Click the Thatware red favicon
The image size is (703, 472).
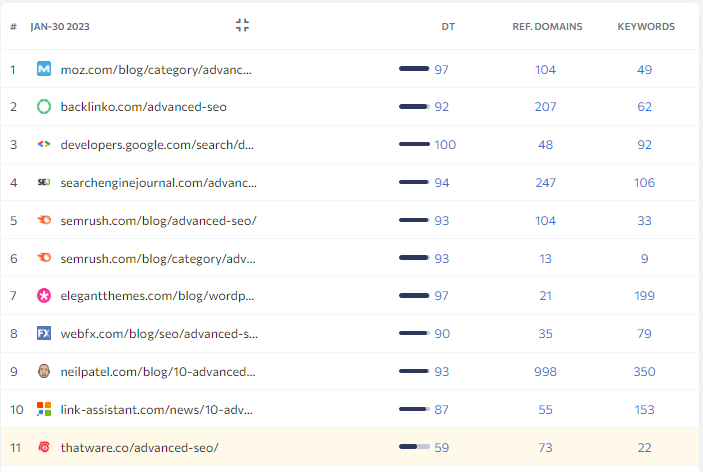44,447
